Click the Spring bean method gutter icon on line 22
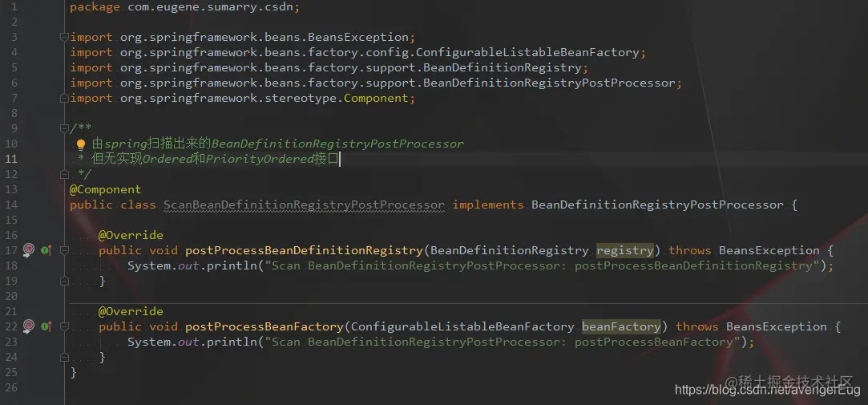Viewport: 868px width, 405px height. click(29, 326)
